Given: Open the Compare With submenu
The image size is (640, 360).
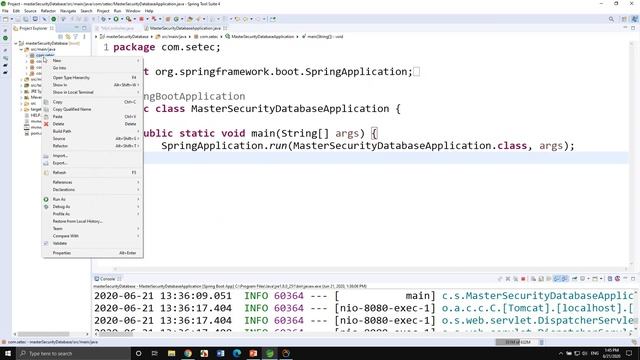Looking at the screenshot, I should click(93, 236).
